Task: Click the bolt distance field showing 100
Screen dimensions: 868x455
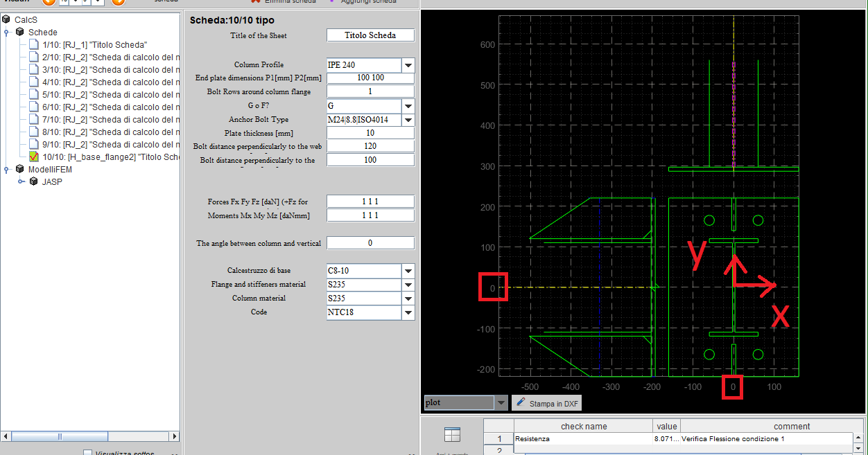Action: pos(370,160)
